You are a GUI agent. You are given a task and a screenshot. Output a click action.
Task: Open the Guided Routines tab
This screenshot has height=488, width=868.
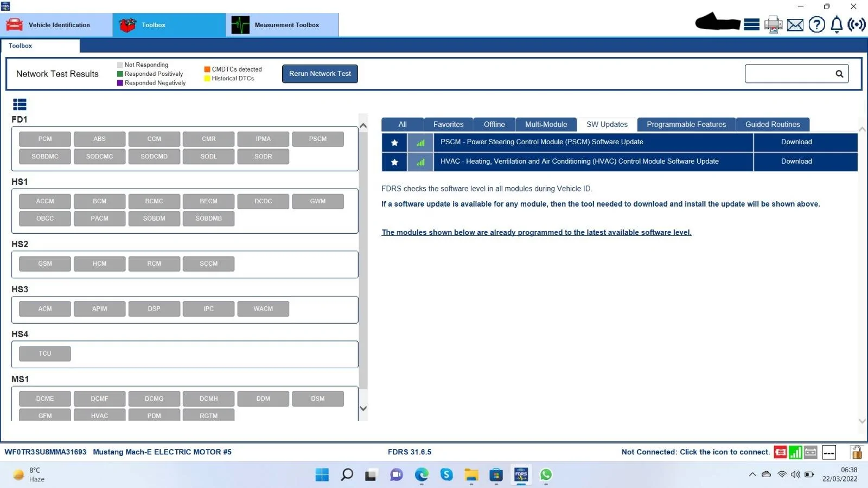click(x=773, y=125)
